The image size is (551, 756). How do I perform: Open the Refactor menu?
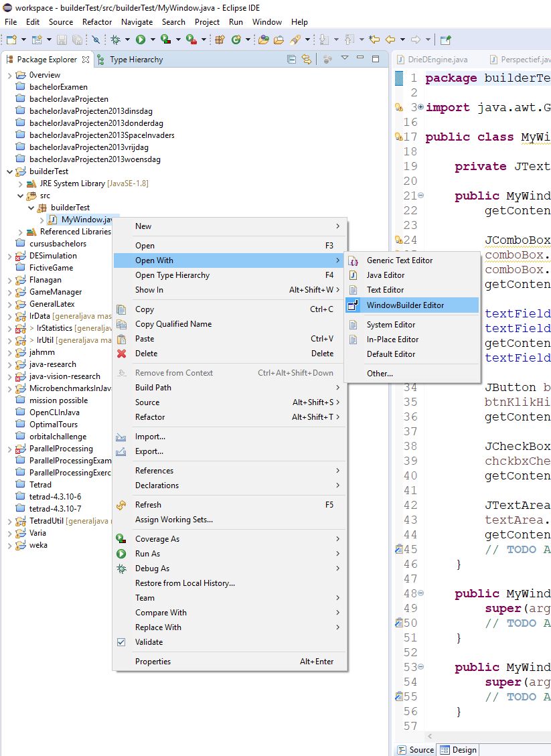pyautogui.click(x=96, y=21)
